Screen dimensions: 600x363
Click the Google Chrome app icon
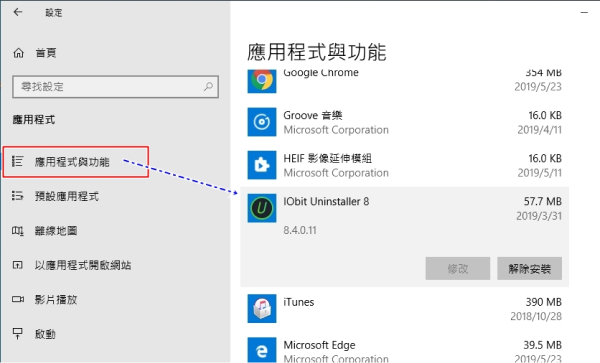[262, 81]
